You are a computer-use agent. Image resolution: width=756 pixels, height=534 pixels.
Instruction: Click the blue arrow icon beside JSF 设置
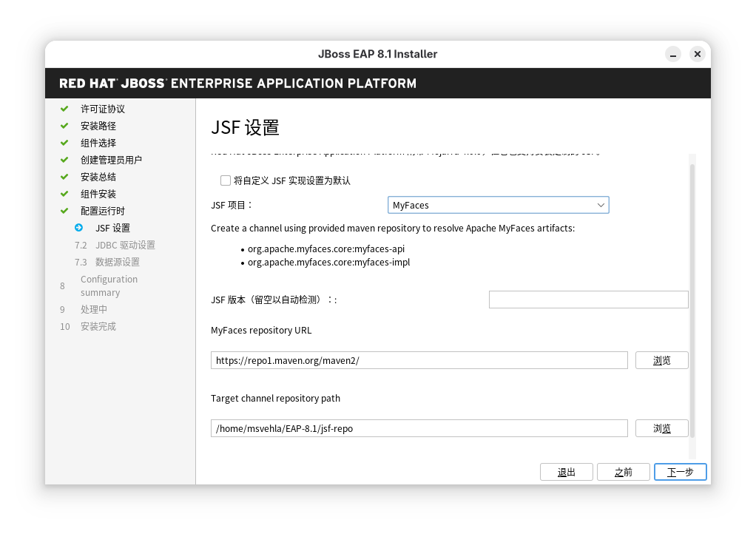pyautogui.click(x=79, y=228)
